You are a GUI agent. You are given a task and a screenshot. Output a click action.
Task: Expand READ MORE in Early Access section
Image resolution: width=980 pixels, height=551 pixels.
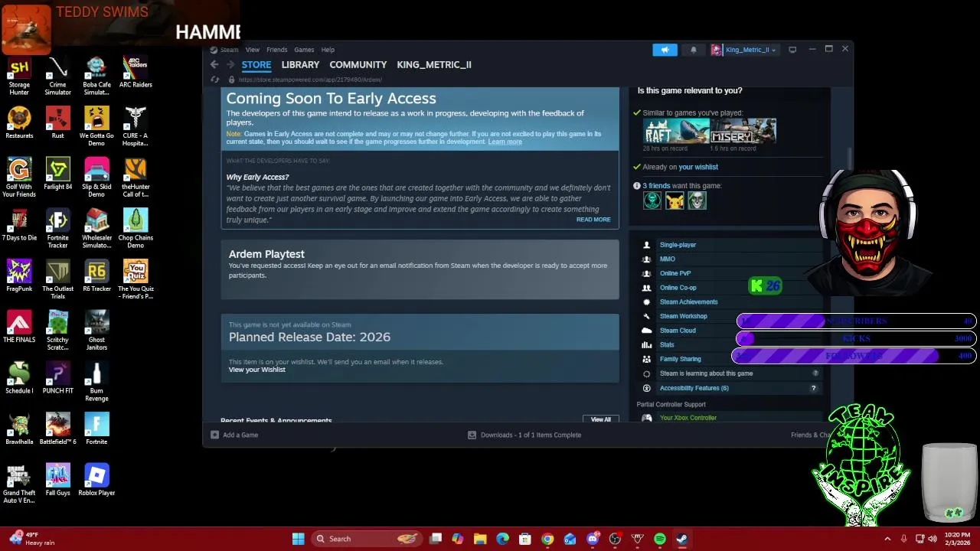[593, 220]
